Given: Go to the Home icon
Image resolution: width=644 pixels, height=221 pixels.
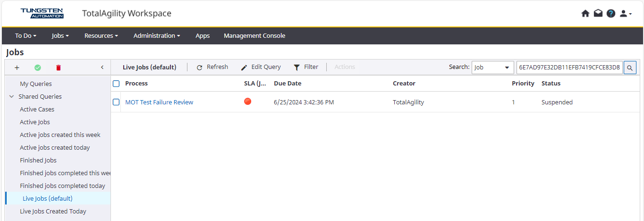Looking at the screenshot, I should pos(585,14).
